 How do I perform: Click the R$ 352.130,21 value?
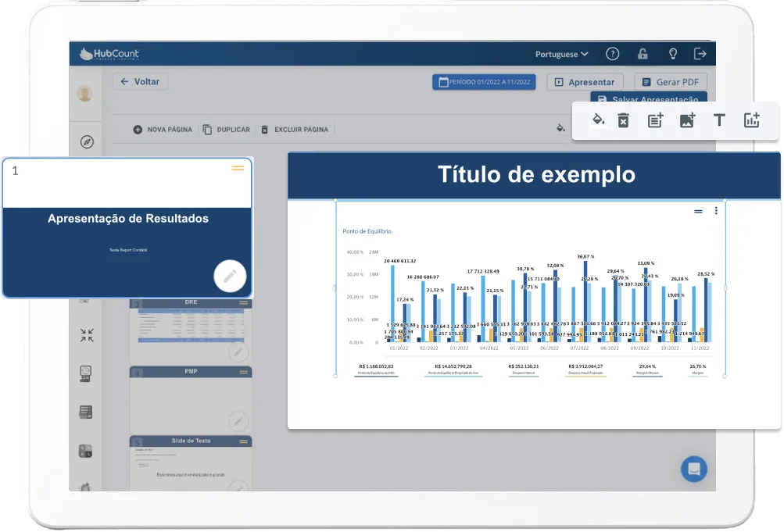(524, 366)
